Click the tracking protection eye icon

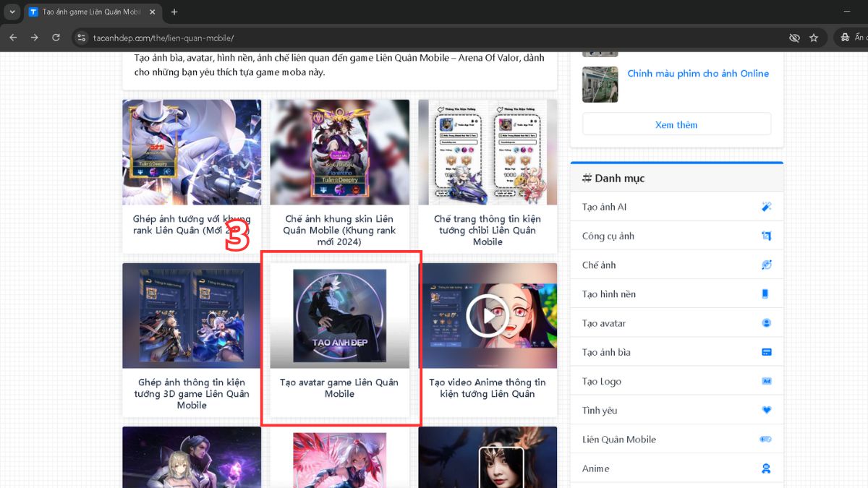[794, 38]
